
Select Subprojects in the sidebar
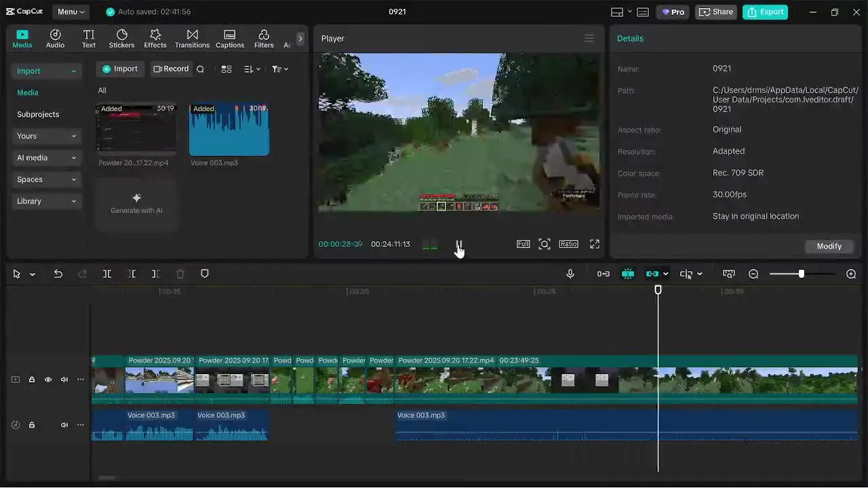point(38,114)
